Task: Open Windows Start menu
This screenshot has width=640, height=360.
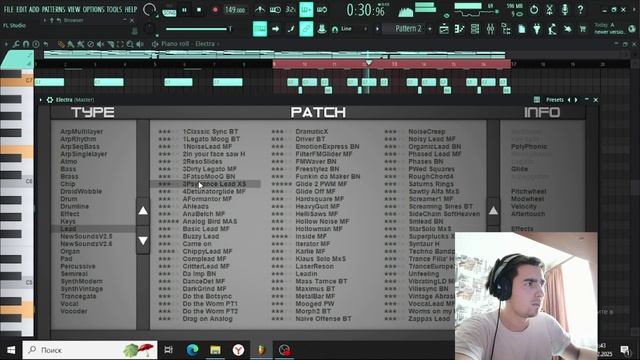Action: 11,350
